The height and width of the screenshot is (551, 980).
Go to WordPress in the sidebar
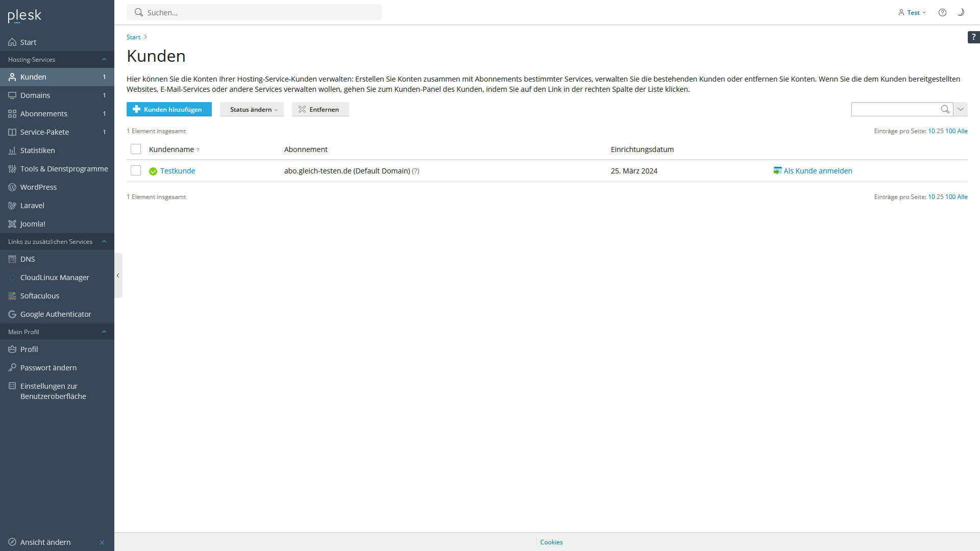(38, 187)
